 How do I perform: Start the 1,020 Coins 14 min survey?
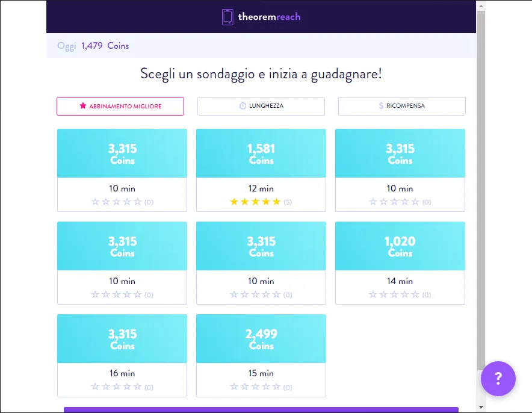point(400,262)
